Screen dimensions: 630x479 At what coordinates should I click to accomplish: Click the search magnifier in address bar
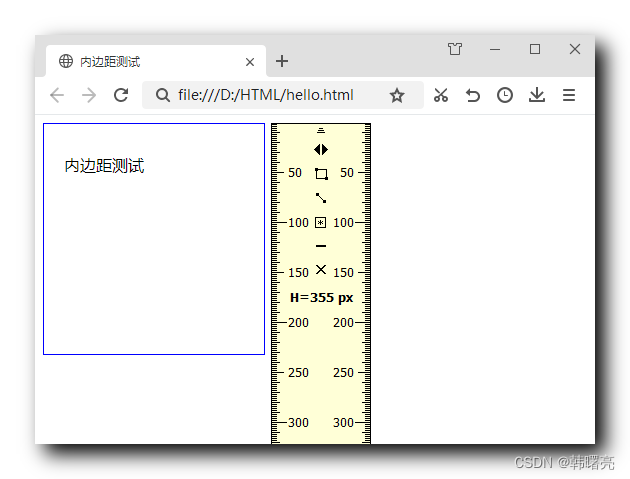tap(163, 95)
